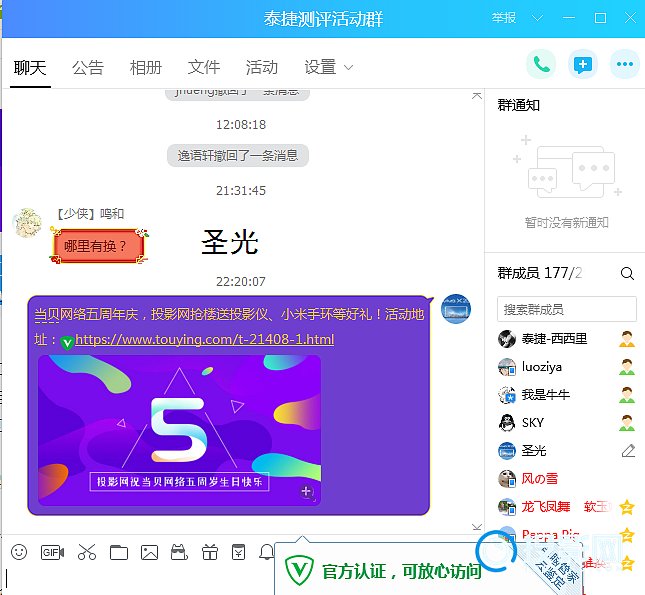Click the admin badge icon next to luoziya
The height and width of the screenshot is (595, 645).
(627, 367)
